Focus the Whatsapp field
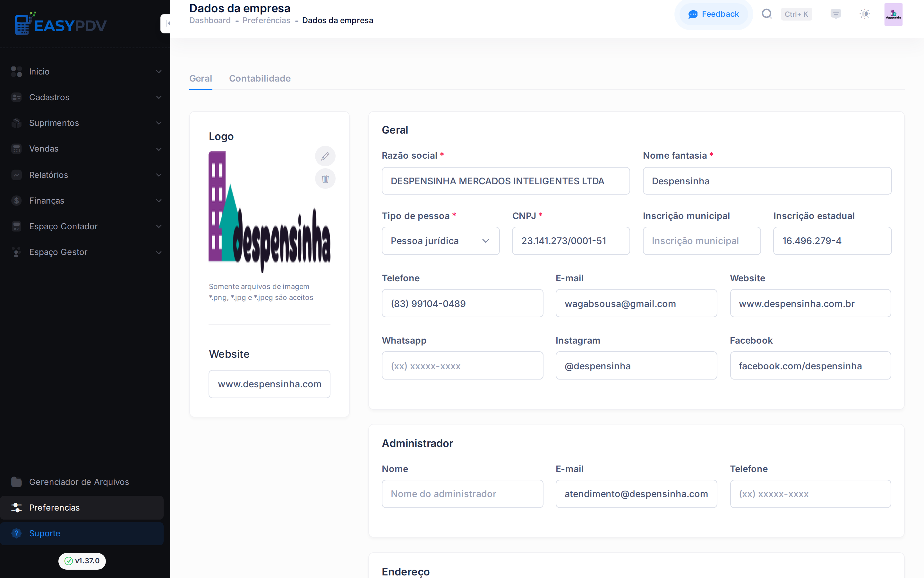 (462, 365)
